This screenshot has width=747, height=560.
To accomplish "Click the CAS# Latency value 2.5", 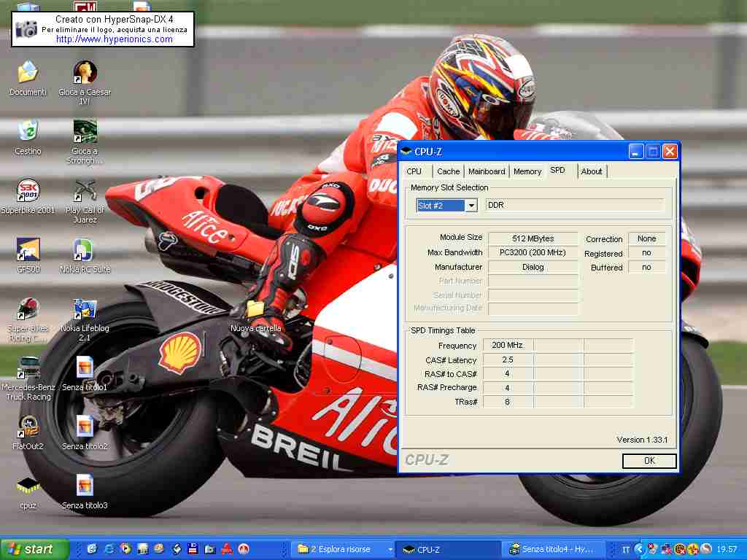I will tap(508, 359).
